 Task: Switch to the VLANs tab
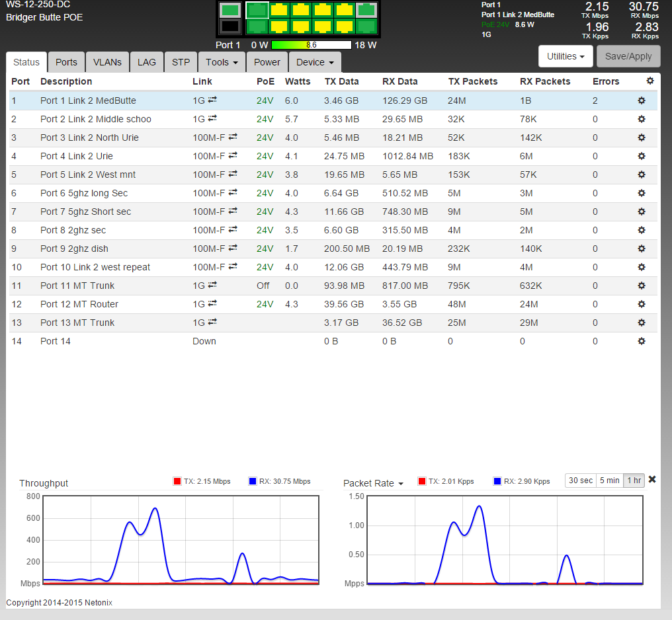point(107,62)
